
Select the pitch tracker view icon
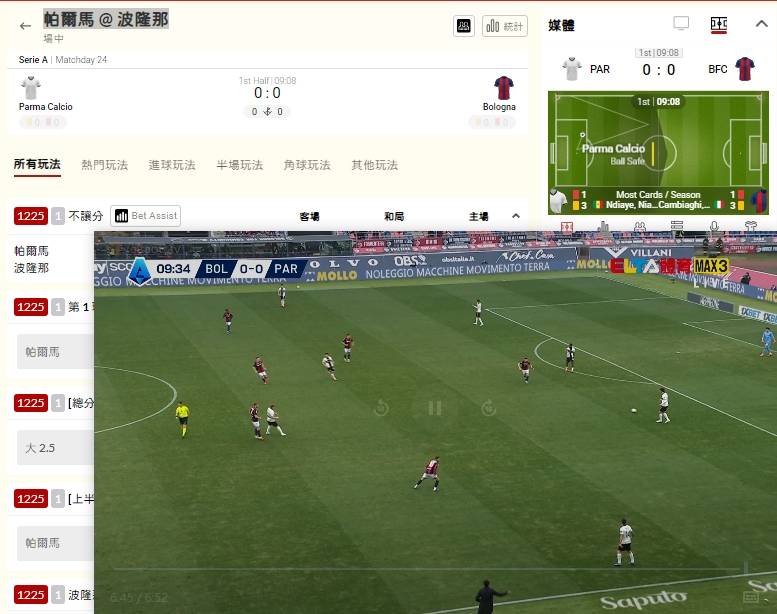(x=719, y=24)
